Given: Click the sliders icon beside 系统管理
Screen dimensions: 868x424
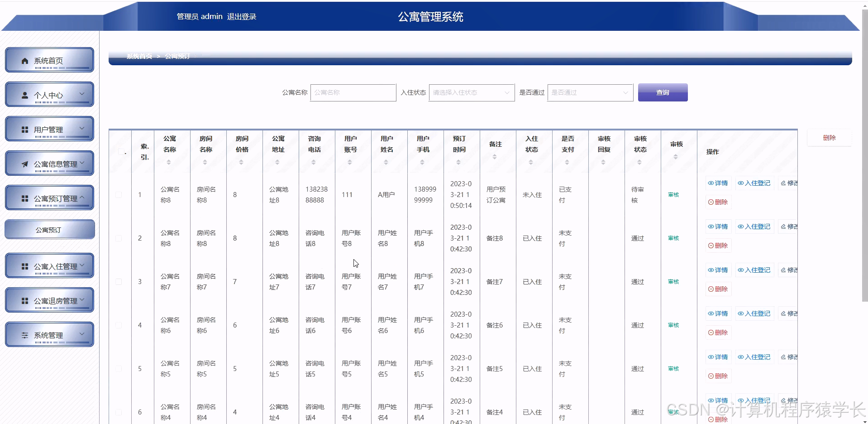Looking at the screenshot, I should 25,334.
